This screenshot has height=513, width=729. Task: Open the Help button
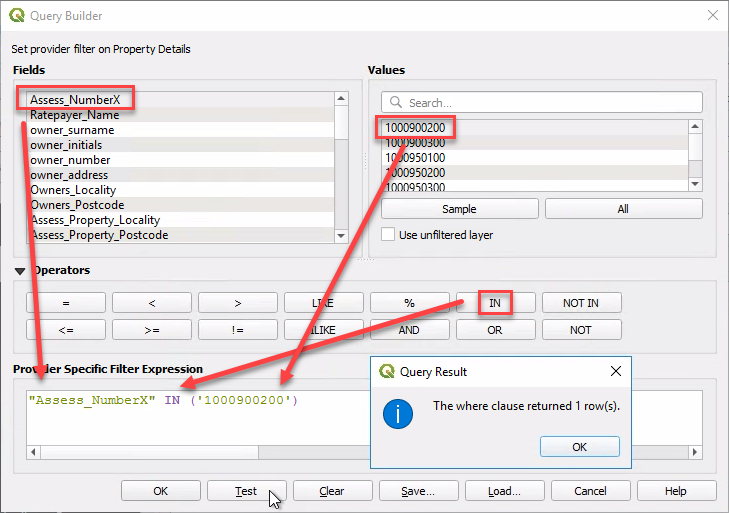(676, 491)
